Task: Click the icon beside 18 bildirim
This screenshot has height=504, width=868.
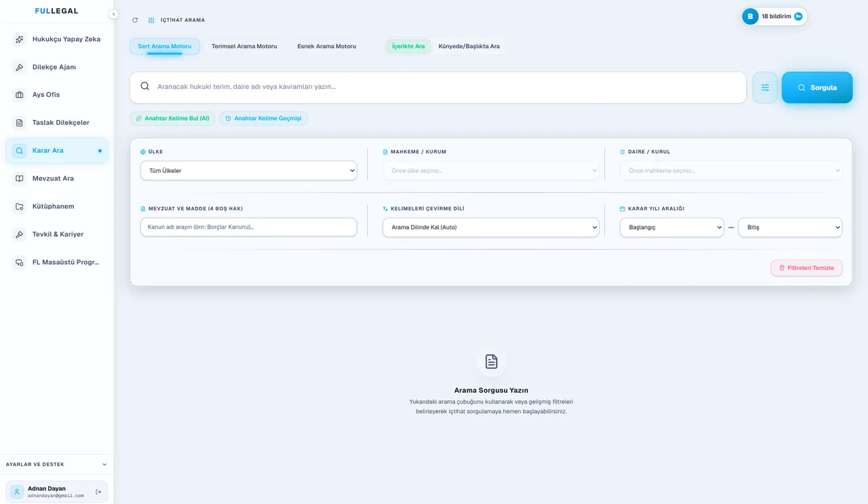Action: (x=798, y=16)
